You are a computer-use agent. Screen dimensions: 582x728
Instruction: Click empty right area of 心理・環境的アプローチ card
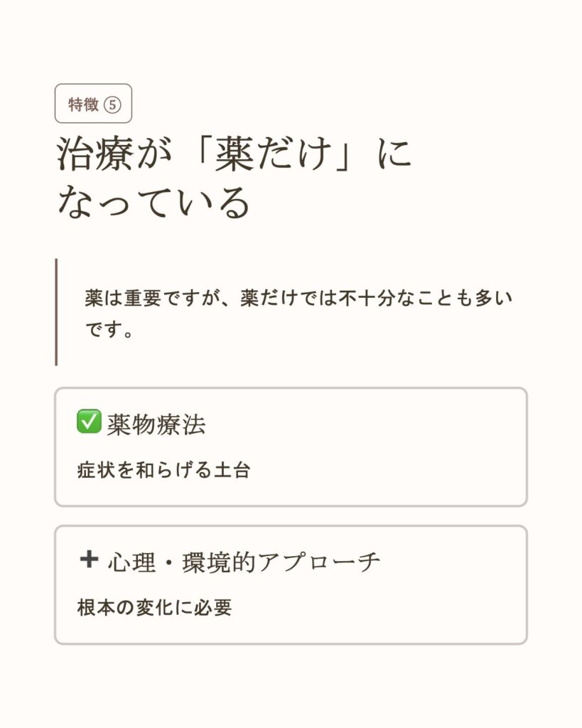pyautogui.click(x=455, y=597)
